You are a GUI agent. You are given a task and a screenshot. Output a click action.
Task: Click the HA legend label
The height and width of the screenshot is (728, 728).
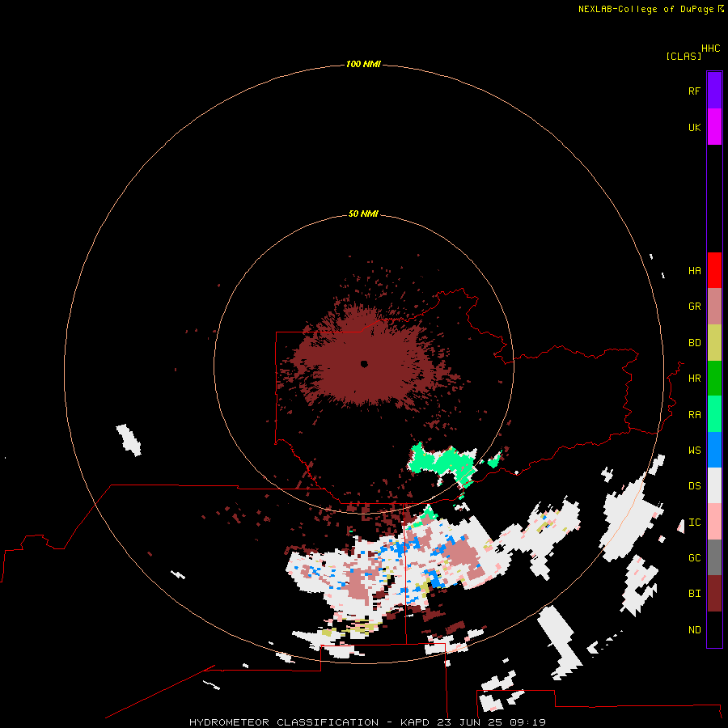pyautogui.click(x=694, y=271)
